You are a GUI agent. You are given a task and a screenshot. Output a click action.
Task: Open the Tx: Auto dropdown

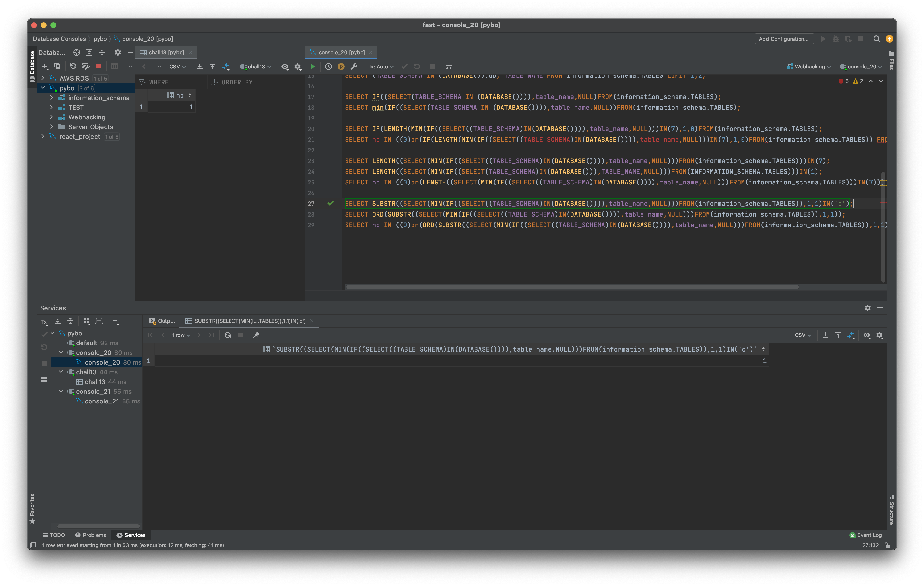point(381,67)
